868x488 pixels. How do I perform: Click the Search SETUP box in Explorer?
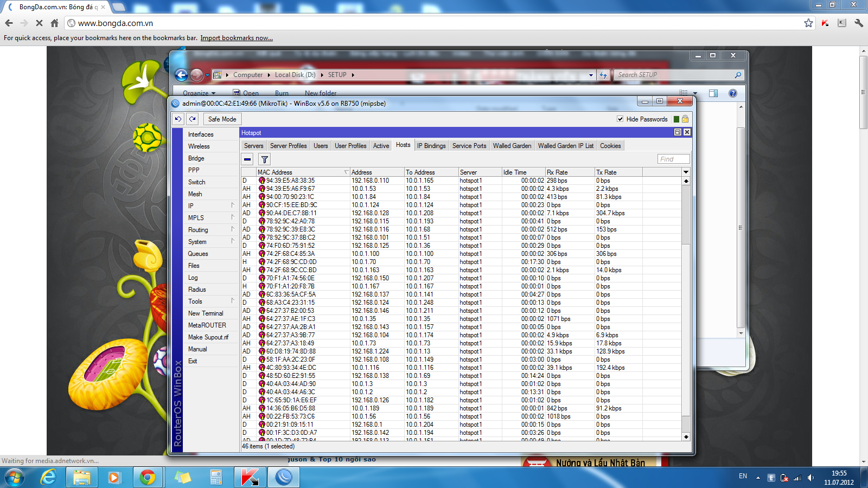(678, 75)
